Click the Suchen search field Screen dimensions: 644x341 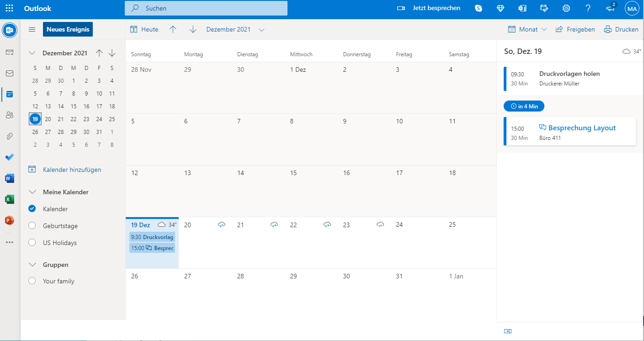tap(206, 8)
